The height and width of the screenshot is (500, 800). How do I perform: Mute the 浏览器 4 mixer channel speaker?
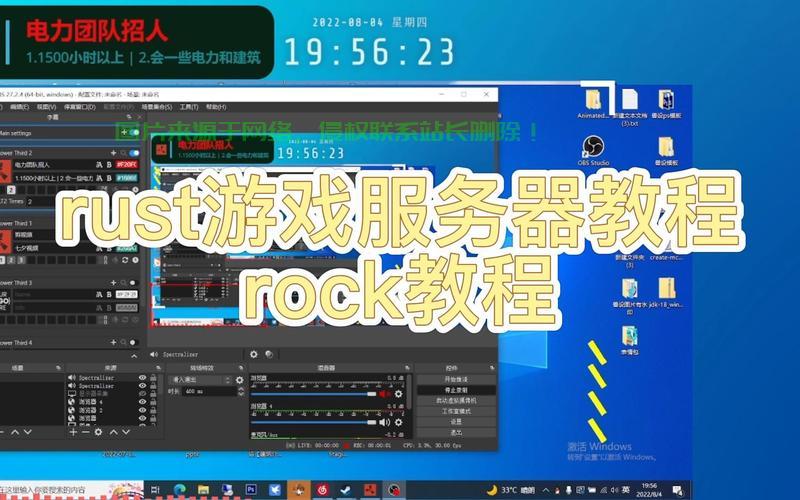(x=384, y=422)
